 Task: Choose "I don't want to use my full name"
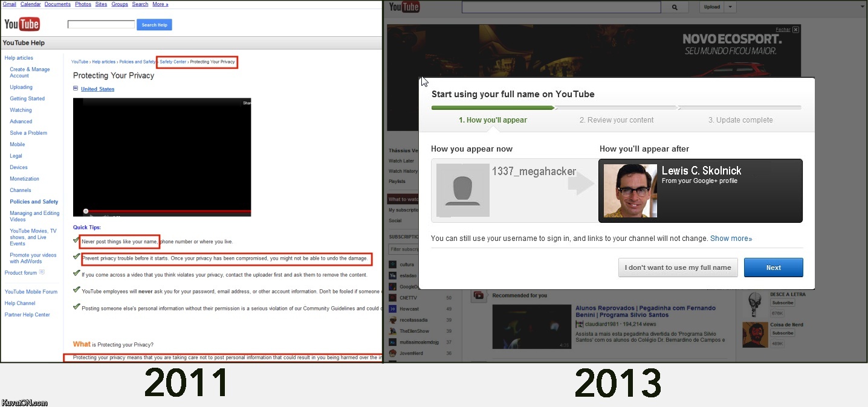click(x=678, y=268)
